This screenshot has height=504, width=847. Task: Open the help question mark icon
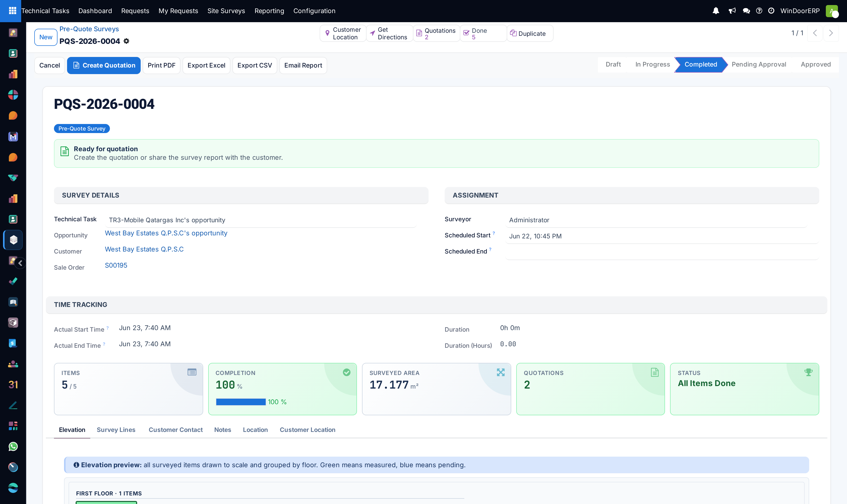coord(759,11)
